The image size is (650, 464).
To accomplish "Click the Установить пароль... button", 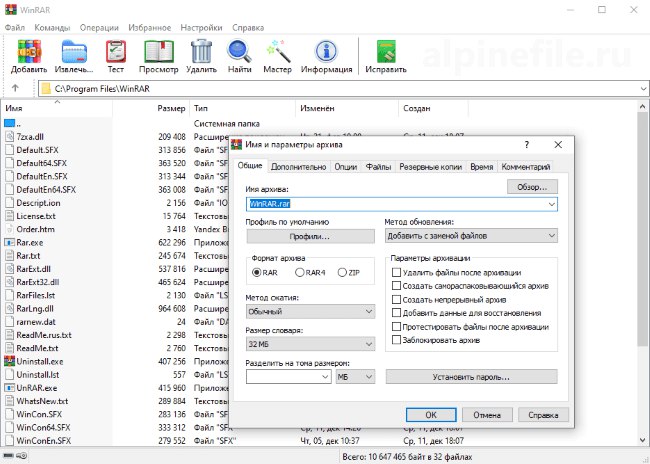I will coord(471,377).
